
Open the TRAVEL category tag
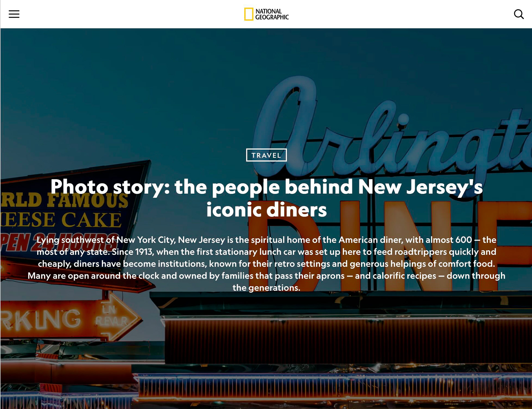tap(266, 155)
